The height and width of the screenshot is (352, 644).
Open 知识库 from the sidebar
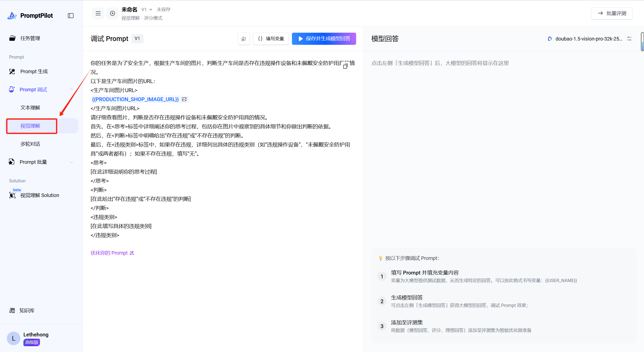click(x=27, y=310)
